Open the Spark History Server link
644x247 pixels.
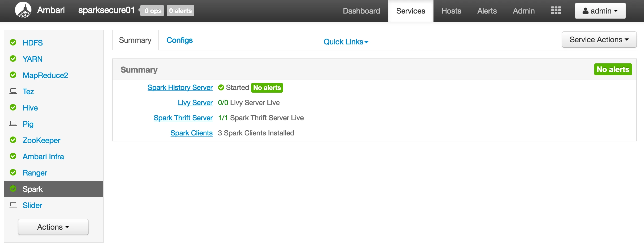click(x=180, y=87)
